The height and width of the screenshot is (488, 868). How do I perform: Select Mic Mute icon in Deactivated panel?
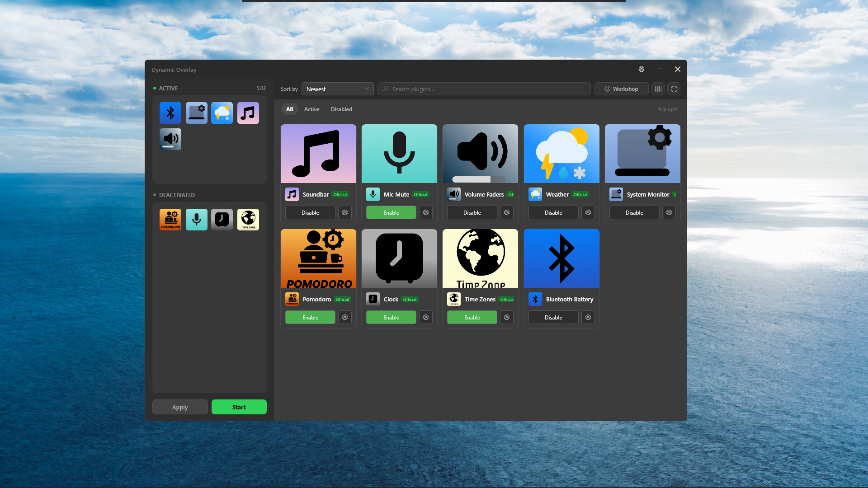pos(197,220)
